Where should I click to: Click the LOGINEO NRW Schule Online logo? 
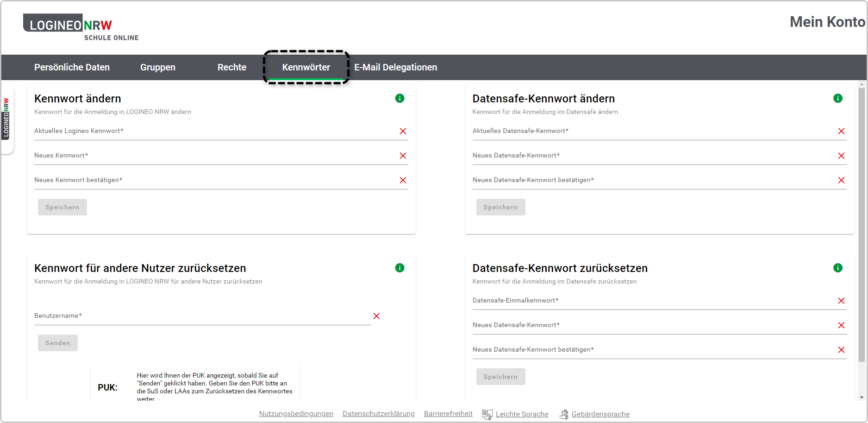click(x=81, y=27)
